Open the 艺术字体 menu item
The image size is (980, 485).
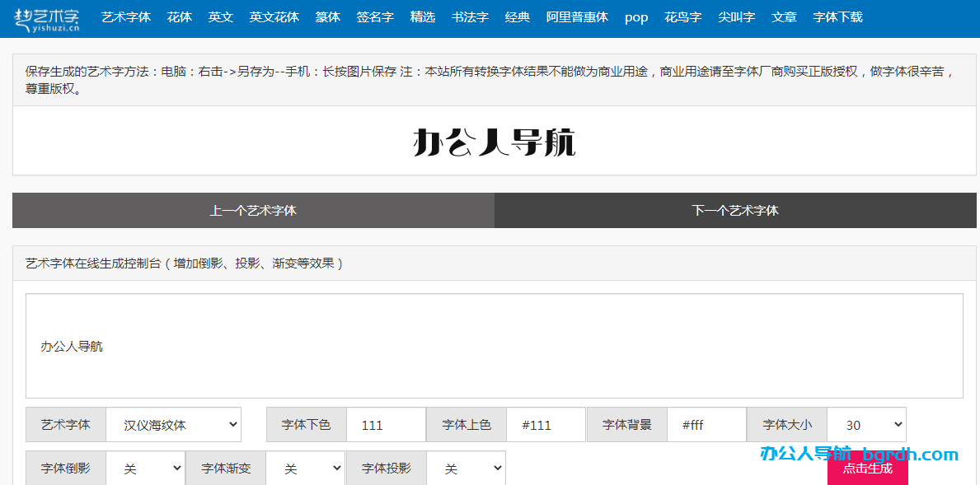126,16
